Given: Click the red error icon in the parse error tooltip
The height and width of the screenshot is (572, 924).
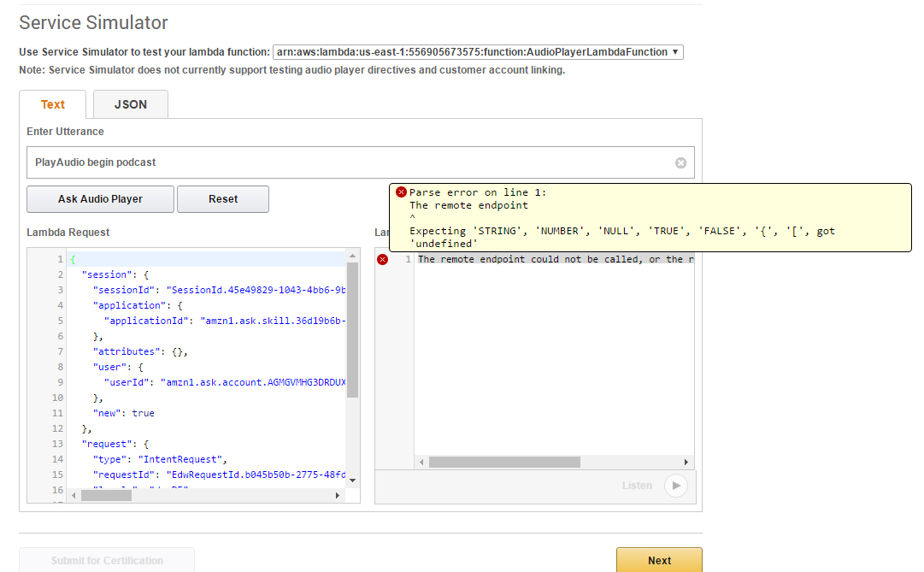Looking at the screenshot, I should pos(401,192).
